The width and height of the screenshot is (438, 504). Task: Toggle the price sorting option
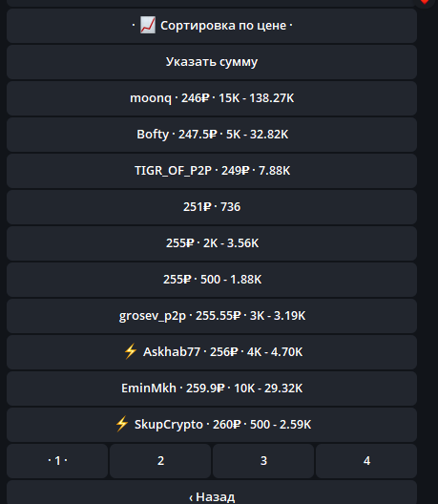pyautogui.click(x=212, y=26)
